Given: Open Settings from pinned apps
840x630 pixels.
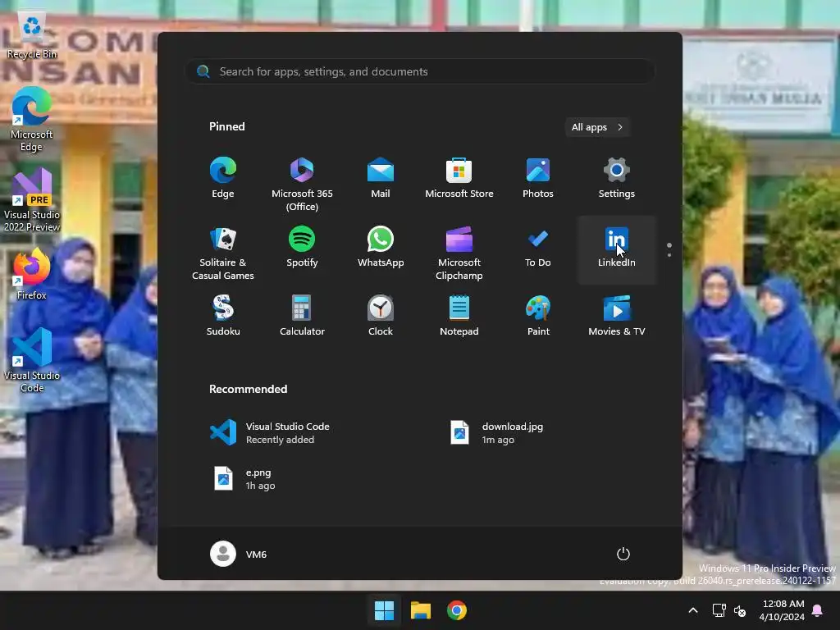Looking at the screenshot, I should pyautogui.click(x=617, y=179).
